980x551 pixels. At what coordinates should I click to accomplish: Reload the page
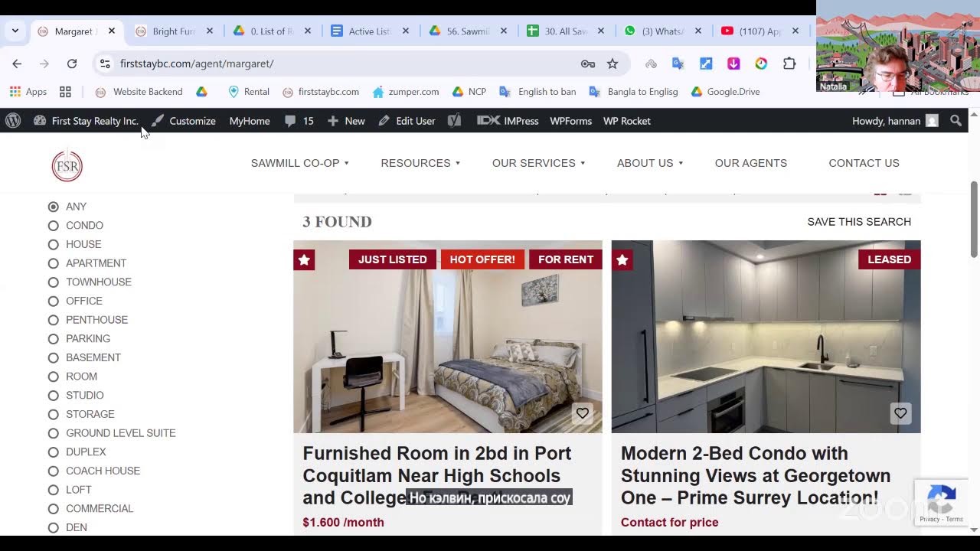tap(72, 64)
